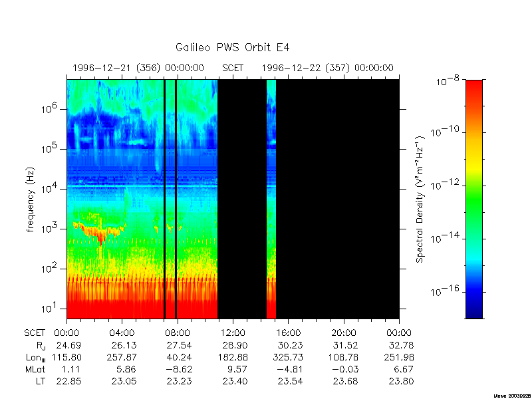
Task: Select the longitude value 40.24
Action: (179, 357)
